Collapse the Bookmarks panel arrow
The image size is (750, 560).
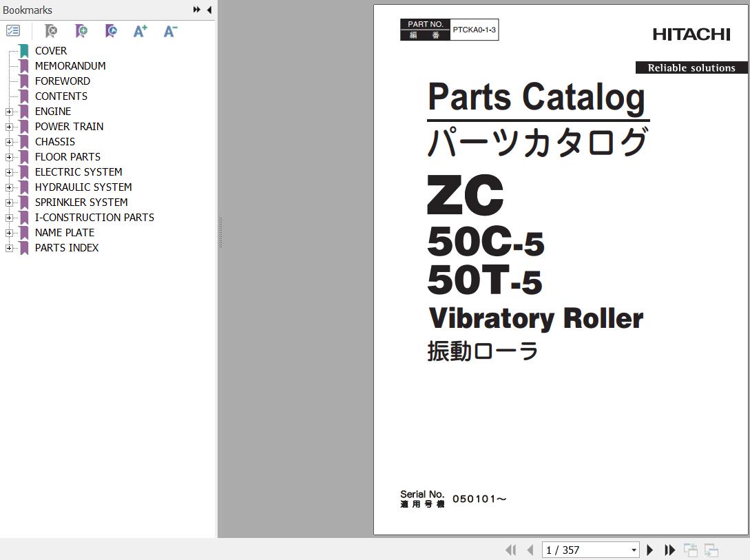209,10
